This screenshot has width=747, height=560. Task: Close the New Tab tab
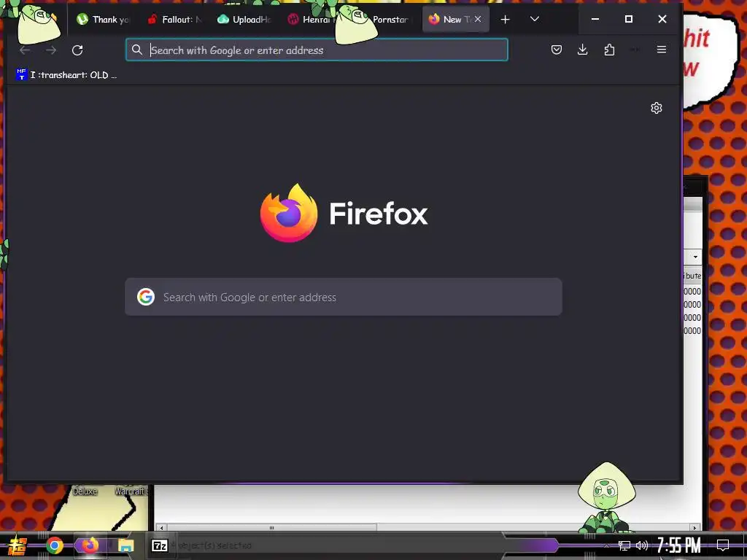tap(477, 19)
